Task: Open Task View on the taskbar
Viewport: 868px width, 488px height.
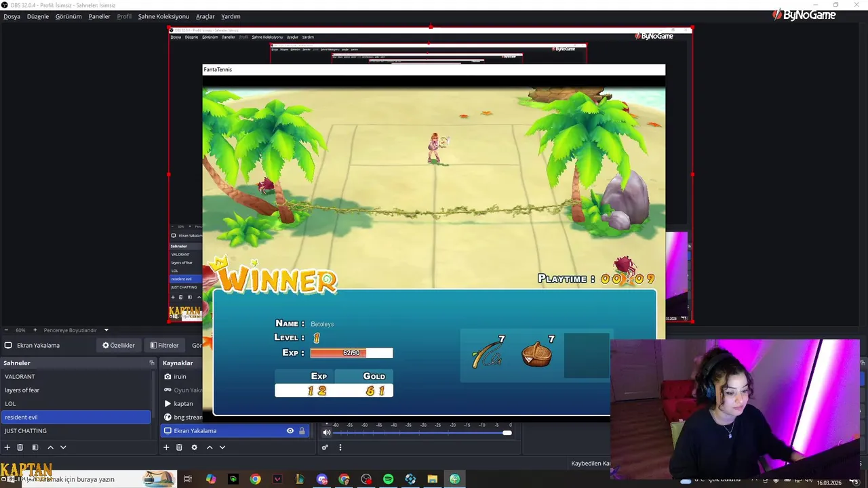Action: pos(188,479)
